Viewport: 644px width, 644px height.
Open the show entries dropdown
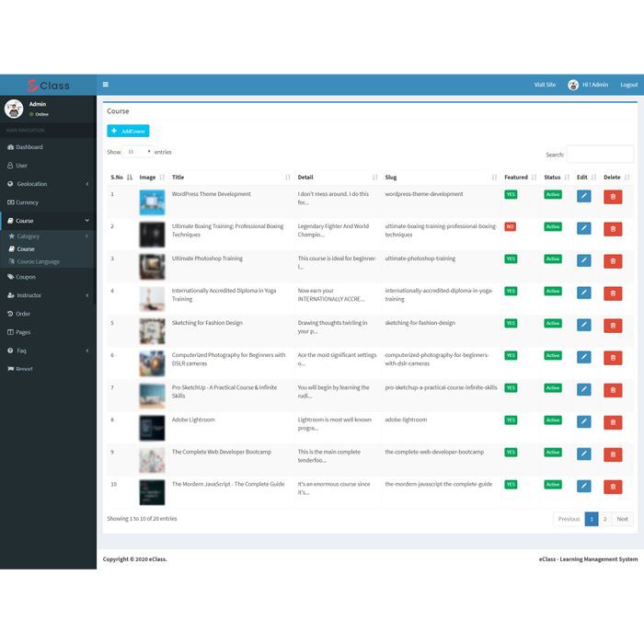point(139,152)
